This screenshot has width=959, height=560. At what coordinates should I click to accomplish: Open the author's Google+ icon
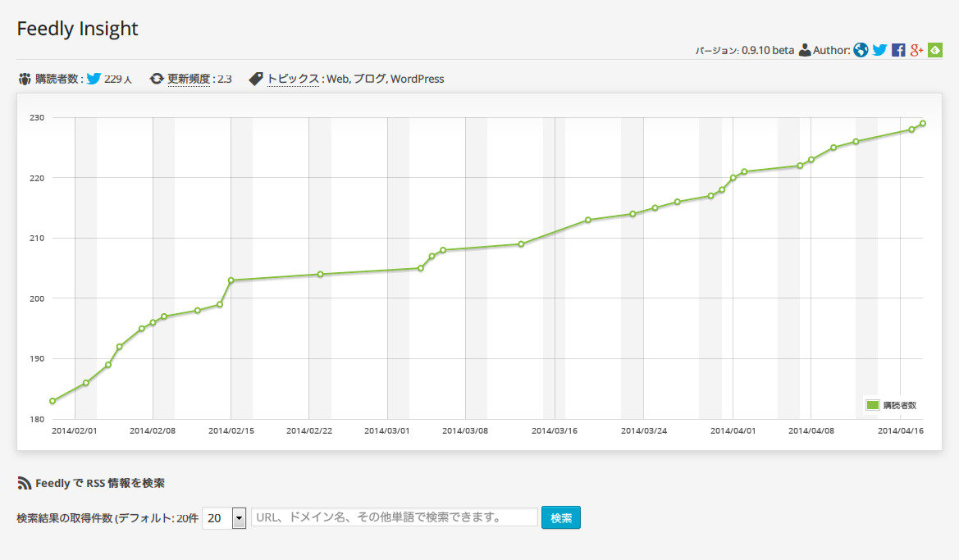point(917,50)
